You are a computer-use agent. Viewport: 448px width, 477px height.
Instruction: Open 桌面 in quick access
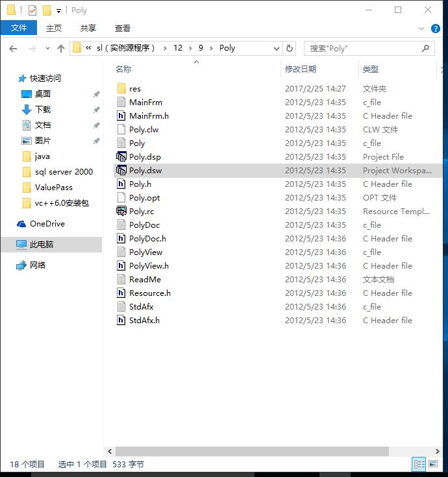(x=36, y=93)
